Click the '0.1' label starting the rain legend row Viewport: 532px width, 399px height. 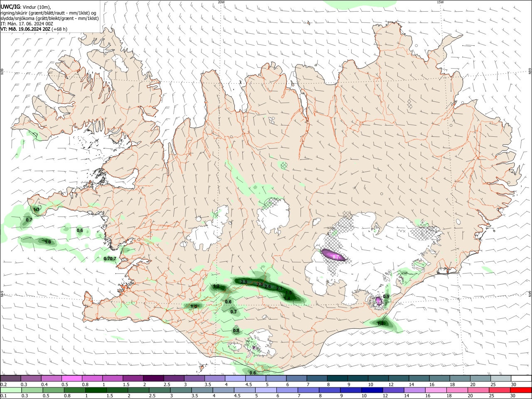click(x=4, y=396)
